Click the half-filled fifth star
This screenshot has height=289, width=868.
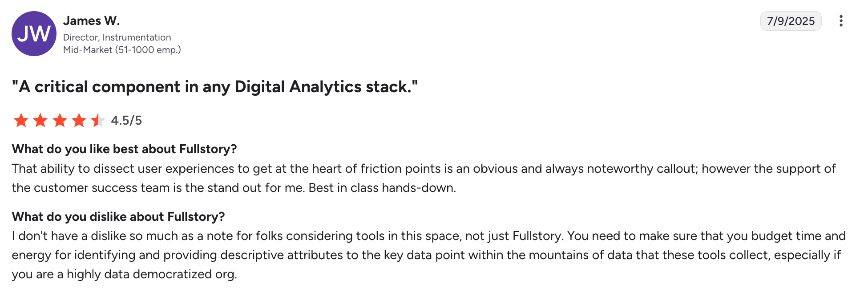click(x=98, y=120)
